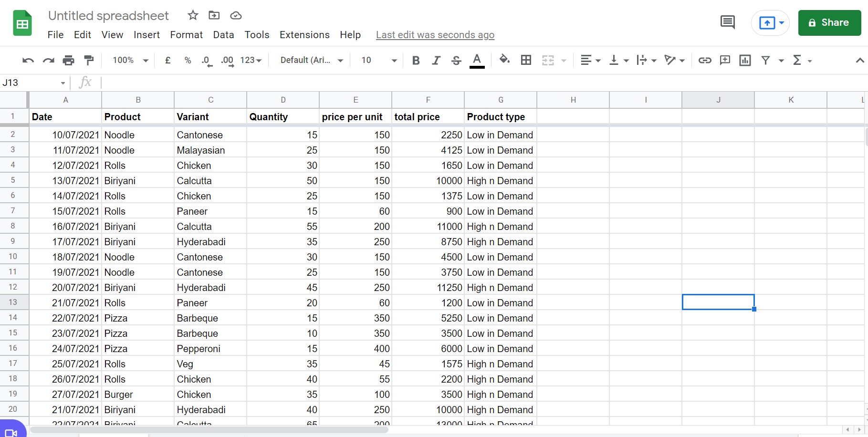Viewport: 868px width, 437px height.
Task: Open text rotation dropdown
Action: [674, 60]
